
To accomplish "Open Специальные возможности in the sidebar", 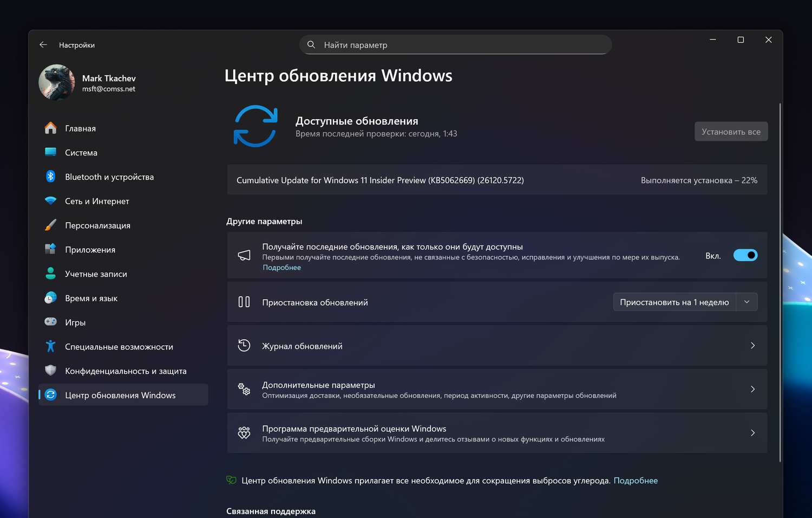I will (123, 346).
